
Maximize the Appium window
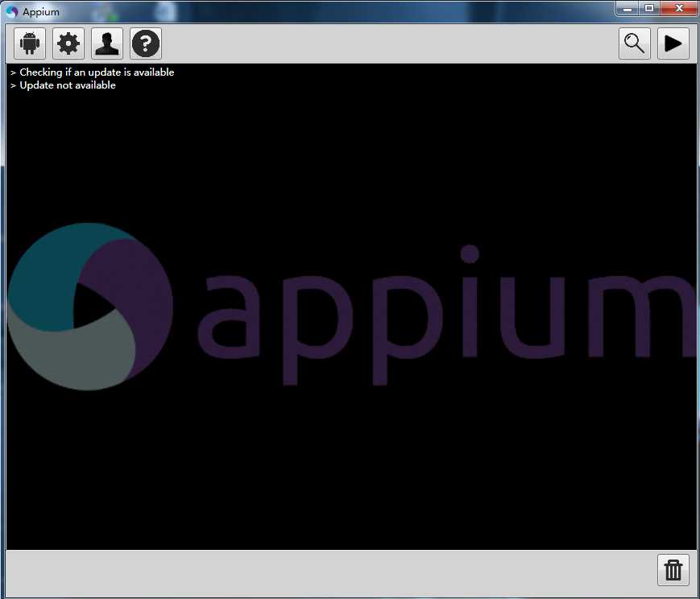tap(649, 9)
